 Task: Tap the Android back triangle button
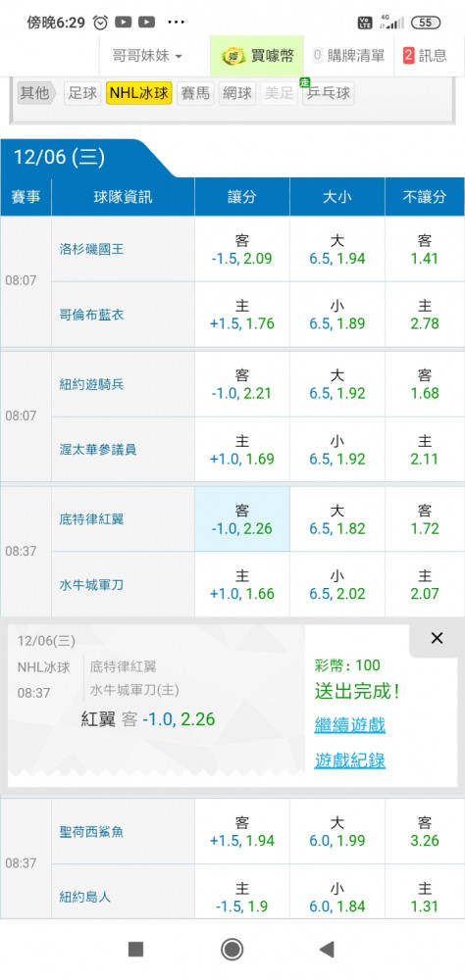tap(326, 950)
